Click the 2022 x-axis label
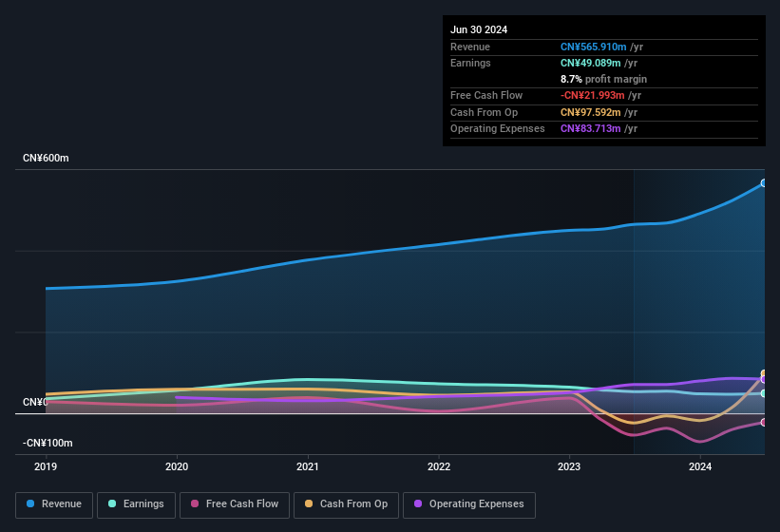The width and height of the screenshot is (780, 532). coord(439,466)
